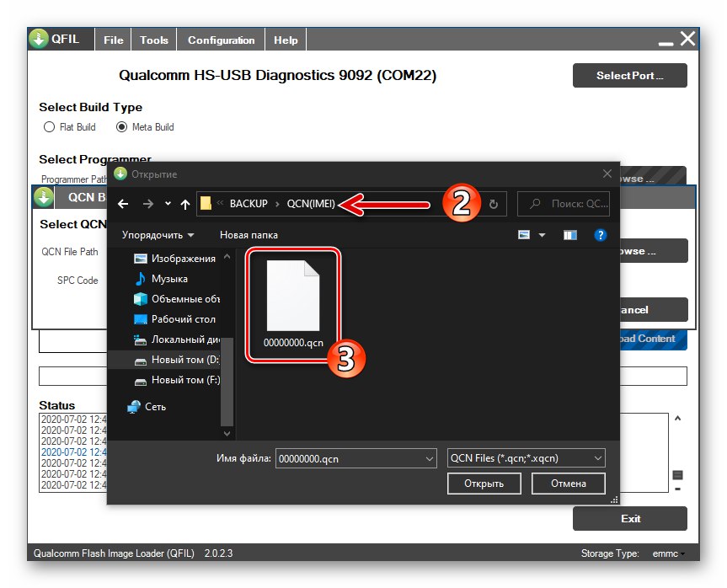Open the Tools menu in QFIL
The width and height of the screenshot is (727, 588).
(154, 40)
